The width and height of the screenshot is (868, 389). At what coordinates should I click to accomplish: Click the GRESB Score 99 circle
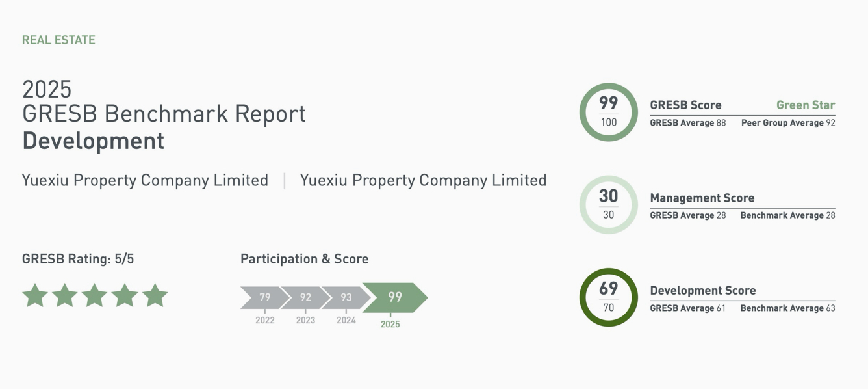pyautogui.click(x=608, y=112)
